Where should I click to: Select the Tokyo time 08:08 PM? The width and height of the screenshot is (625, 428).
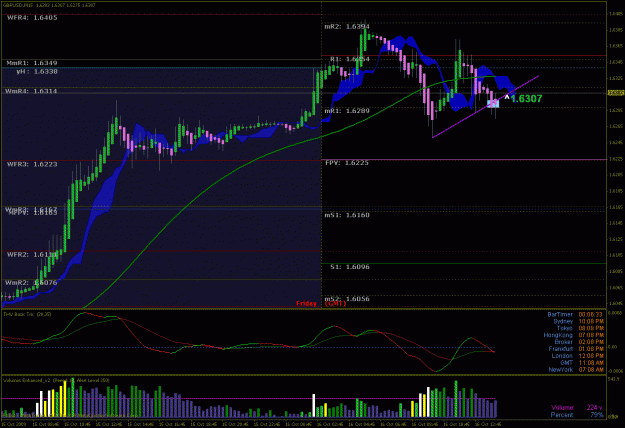pyautogui.click(x=591, y=328)
